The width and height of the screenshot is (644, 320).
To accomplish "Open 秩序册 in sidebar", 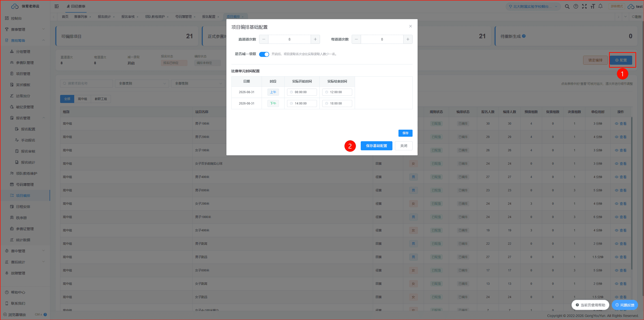I will (25, 218).
